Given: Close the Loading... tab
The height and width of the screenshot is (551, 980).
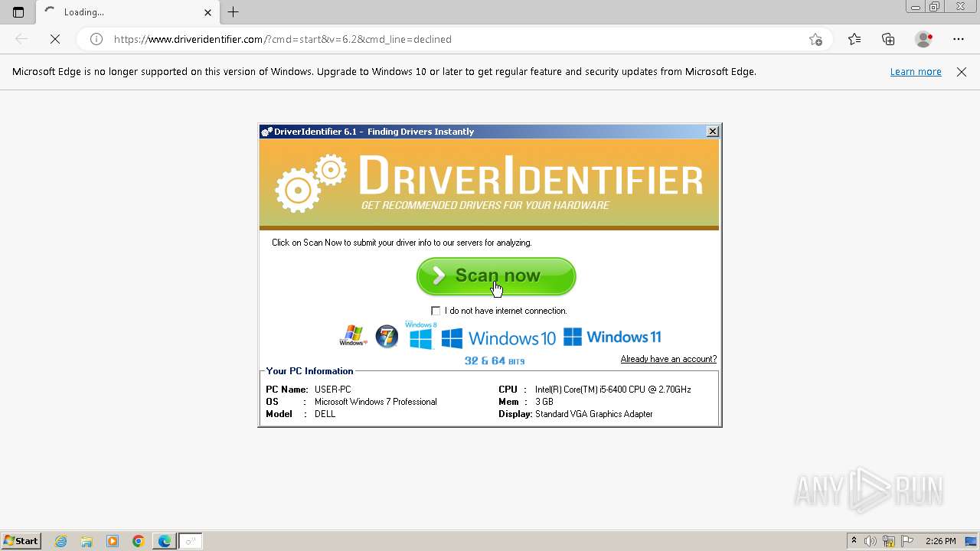Looking at the screenshot, I should [x=207, y=12].
